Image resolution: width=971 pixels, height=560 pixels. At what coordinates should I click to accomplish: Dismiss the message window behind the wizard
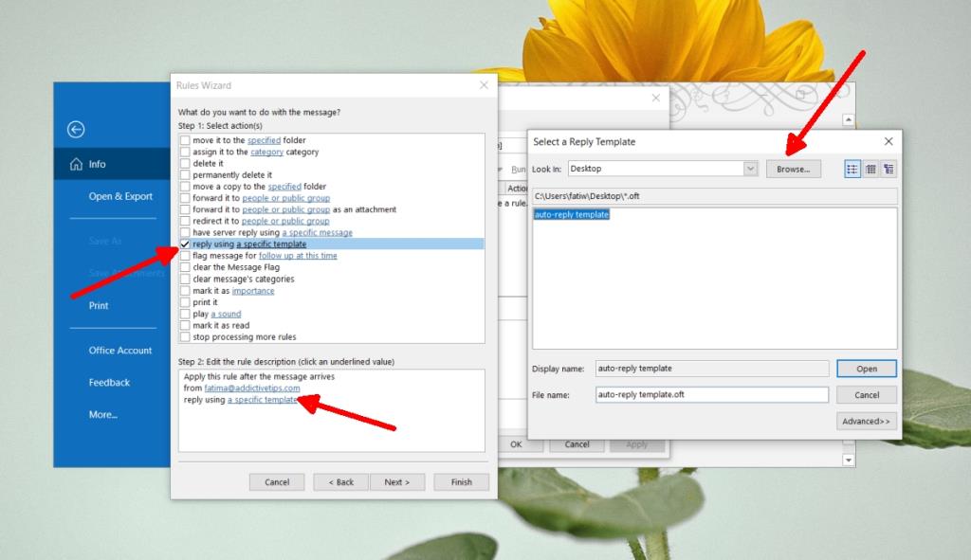pyautogui.click(x=655, y=98)
